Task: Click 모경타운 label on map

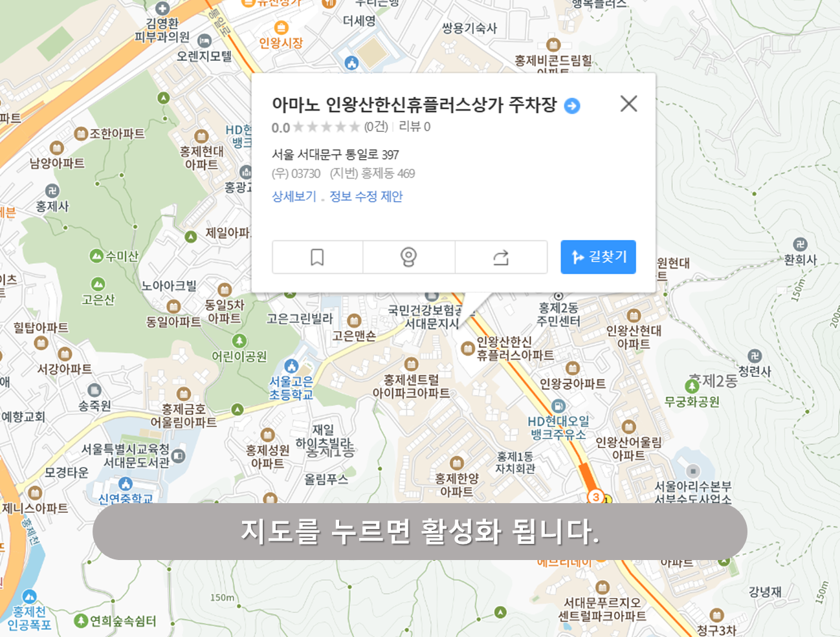Action: tap(67, 472)
